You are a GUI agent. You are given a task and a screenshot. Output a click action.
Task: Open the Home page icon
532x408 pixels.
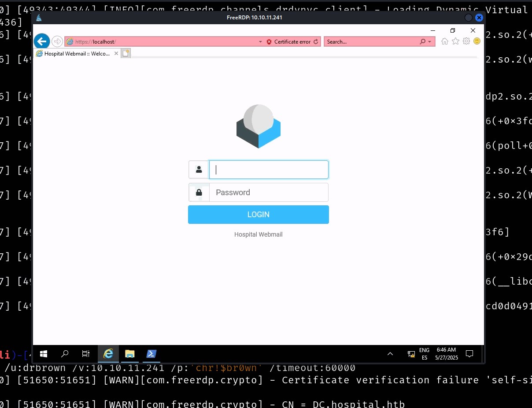click(445, 41)
